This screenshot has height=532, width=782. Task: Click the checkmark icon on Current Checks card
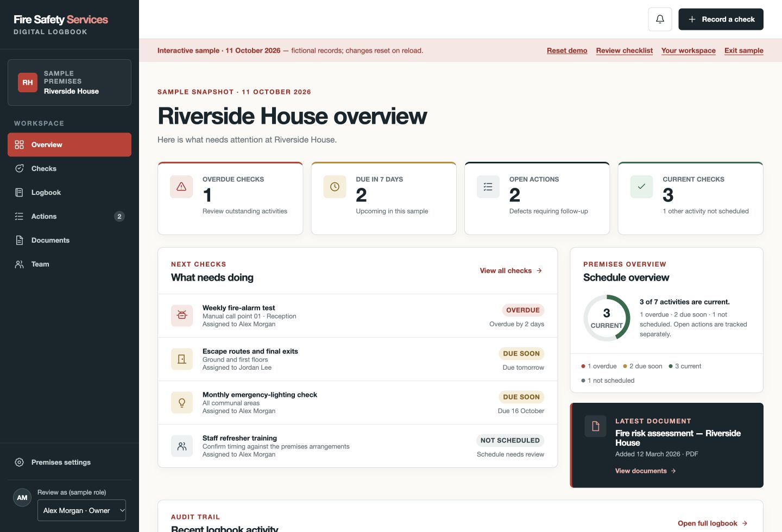pyautogui.click(x=641, y=187)
